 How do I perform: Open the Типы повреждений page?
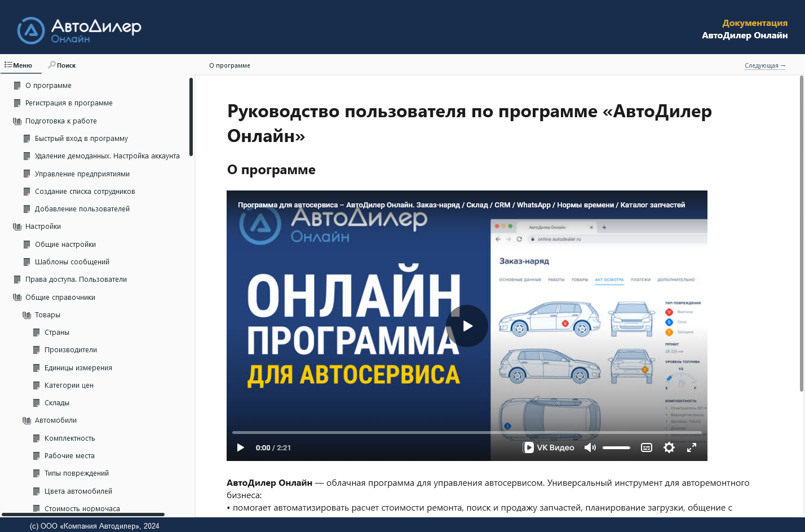(77, 473)
